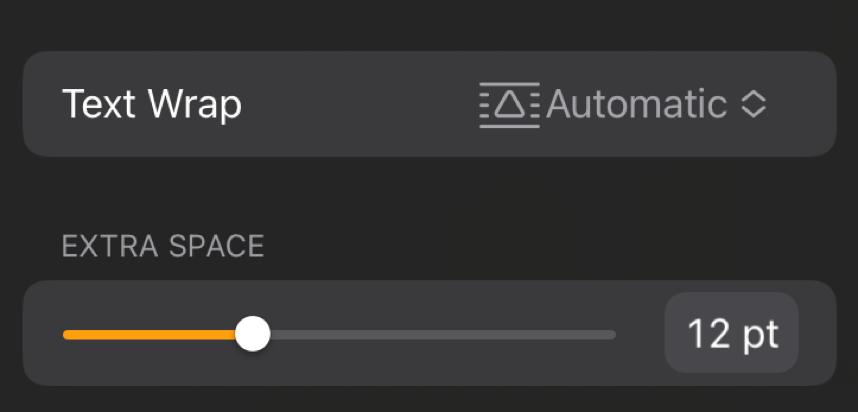Click the empty area right of the Text Wrap label
Image resolution: width=858 pixels, height=412 pixels.
[x=360, y=104]
